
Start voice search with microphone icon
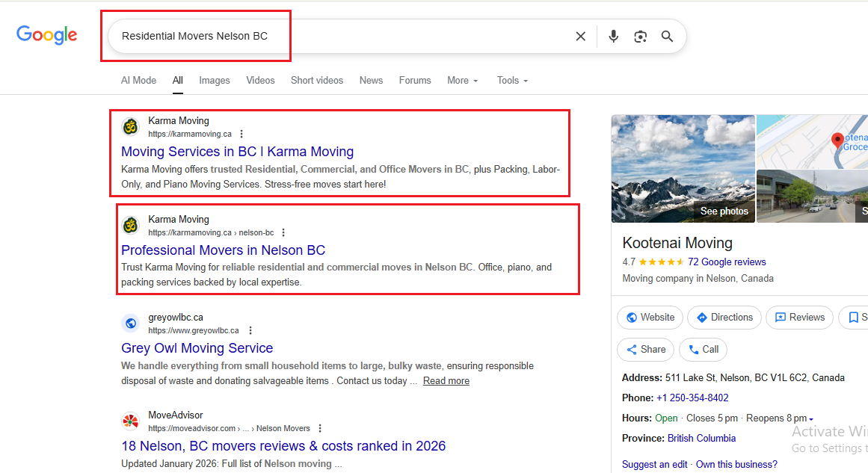[613, 36]
